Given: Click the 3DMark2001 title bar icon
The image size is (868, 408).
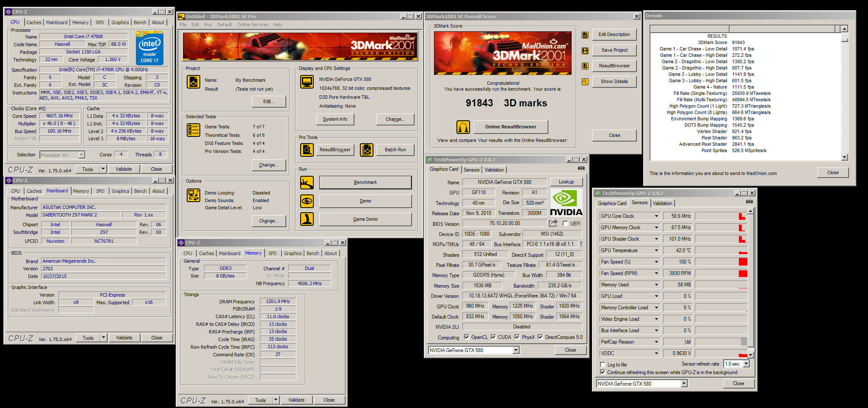Looking at the screenshot, I should 182,17.
